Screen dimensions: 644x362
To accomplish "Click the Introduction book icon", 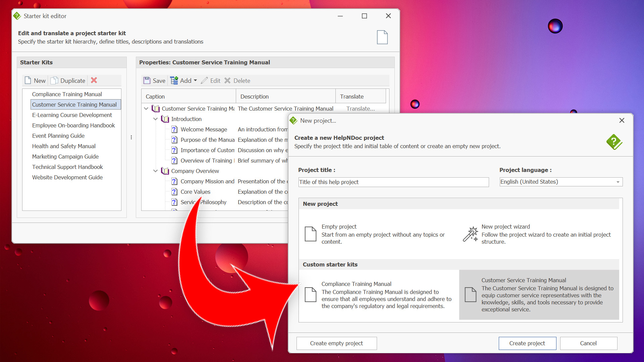I will point(165,119).
